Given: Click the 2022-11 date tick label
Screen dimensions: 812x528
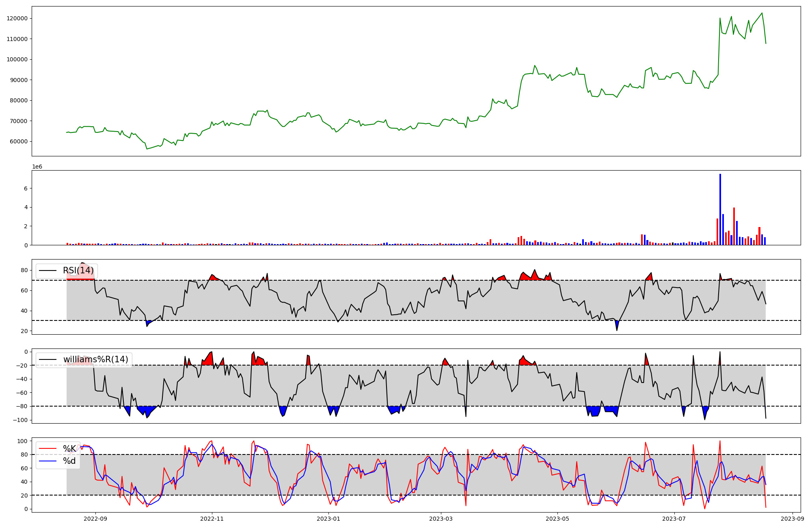Looking at the screenshot, I should [212, 519].
